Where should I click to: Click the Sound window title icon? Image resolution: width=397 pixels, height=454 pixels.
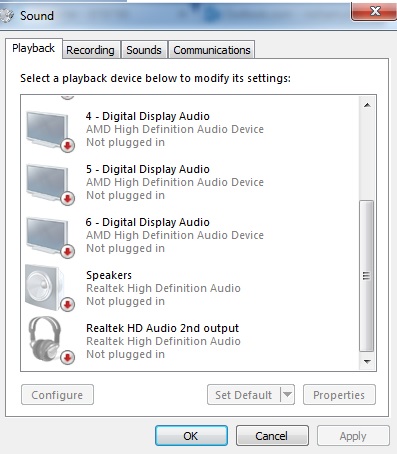pos(7,15)
